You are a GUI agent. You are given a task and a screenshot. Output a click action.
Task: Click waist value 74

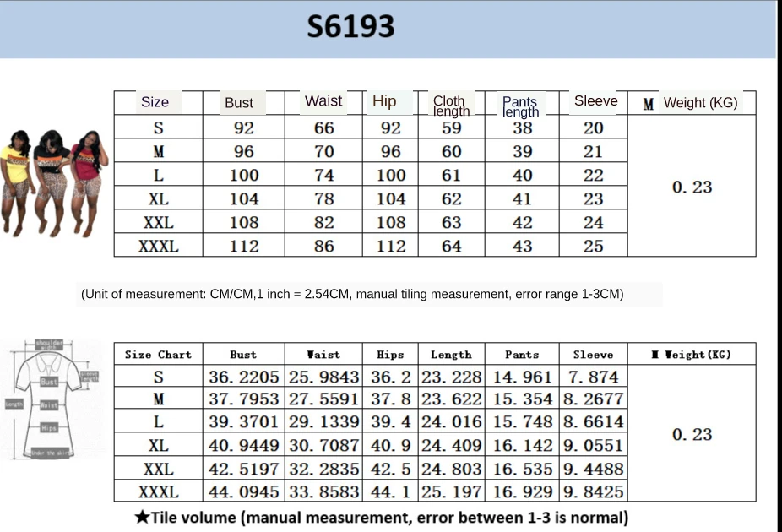point(323,175)
